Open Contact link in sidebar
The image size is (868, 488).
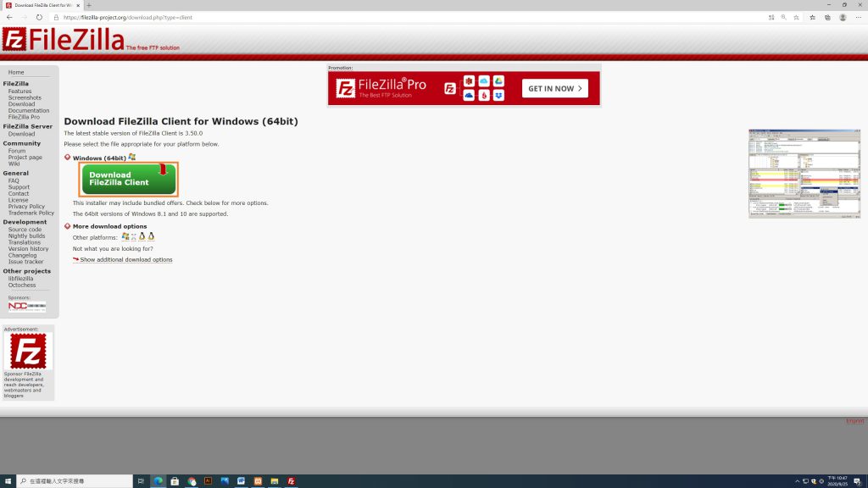point(19,194)
